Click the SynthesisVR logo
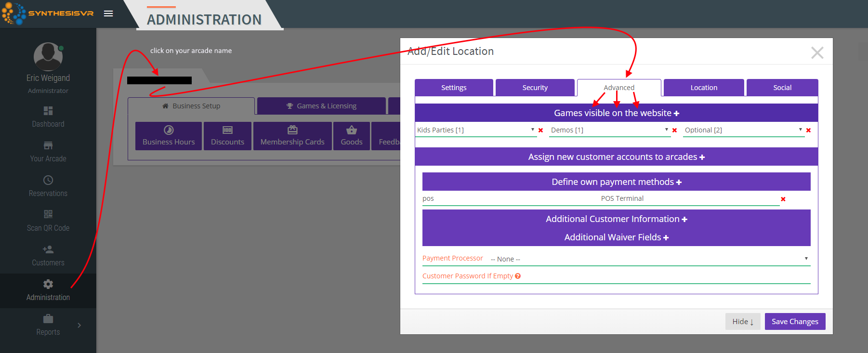This screenshot has width=868, height=353. click(x=48, y=13)
